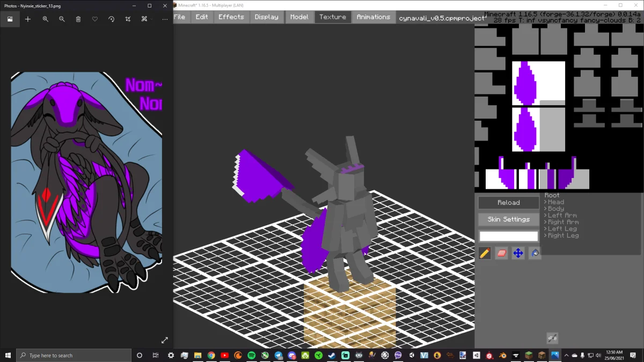Screen dimensions: 644x362
Task: Show hidden system tray icons chevron
Action: [x=567, y=355]
